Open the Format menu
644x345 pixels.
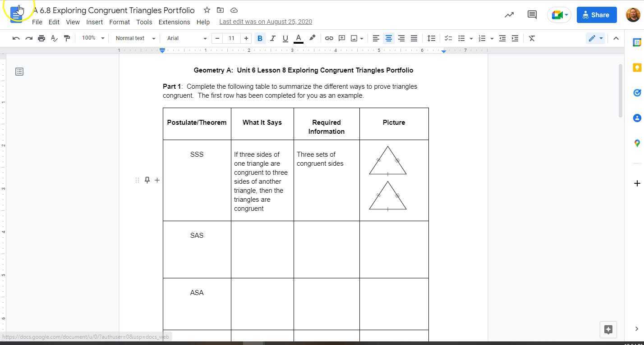coord(120,22)
